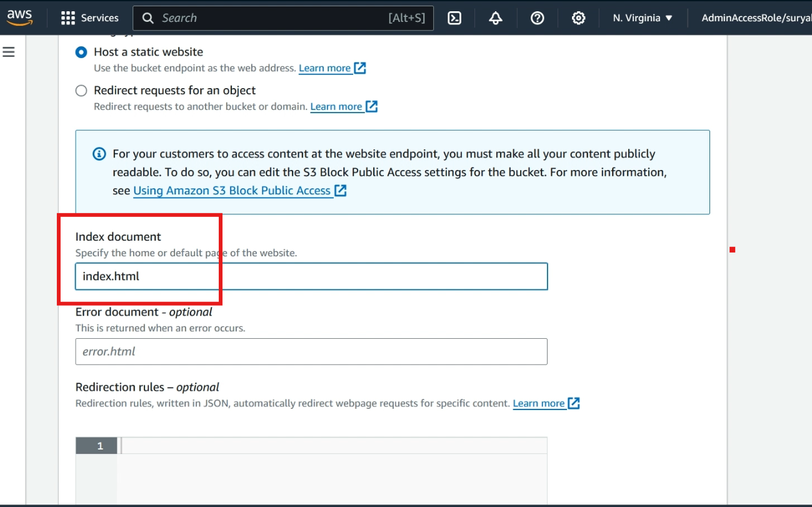Image resolution: width=812 pixels, height=507 pixels.
Task: Click the Index document label text
Action: coord(118,236)
